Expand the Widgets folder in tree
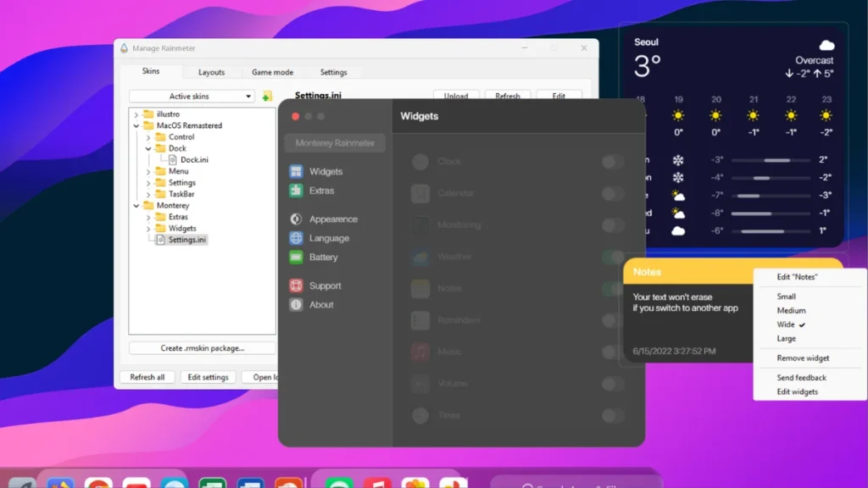The image size is (868, 488). (148, 229)
